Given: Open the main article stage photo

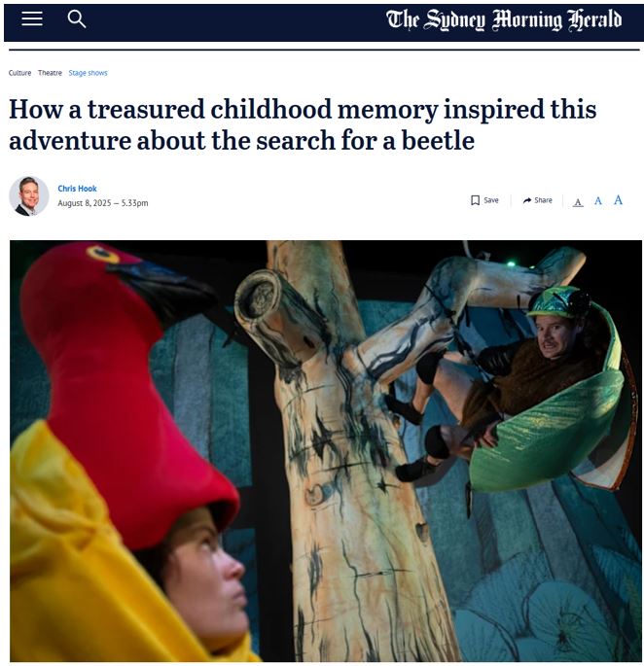Looking at the screenshot, I should (x=326, y=451).
